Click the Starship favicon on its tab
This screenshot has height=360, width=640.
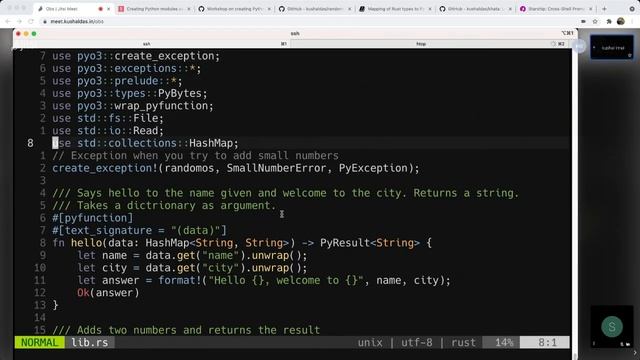tap(523, 9)
